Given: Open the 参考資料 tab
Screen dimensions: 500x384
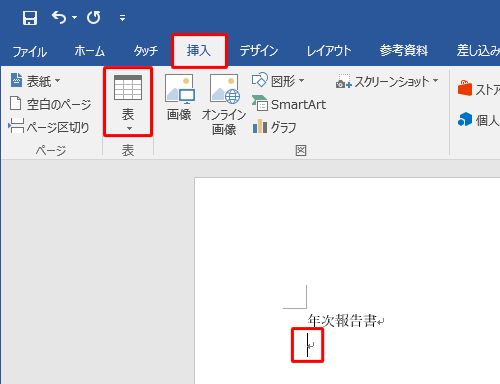Looking at the screenshot, I should click(x=404, y=51).
